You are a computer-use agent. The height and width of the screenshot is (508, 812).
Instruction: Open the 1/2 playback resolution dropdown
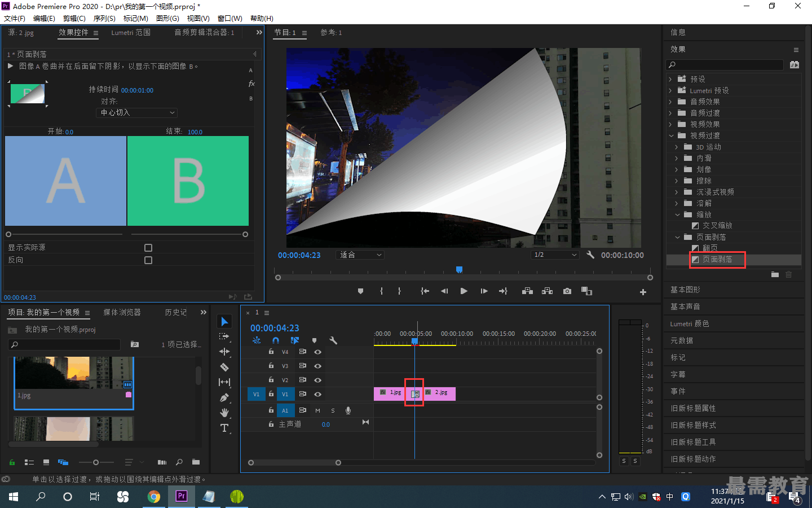[x=555, y=255]
